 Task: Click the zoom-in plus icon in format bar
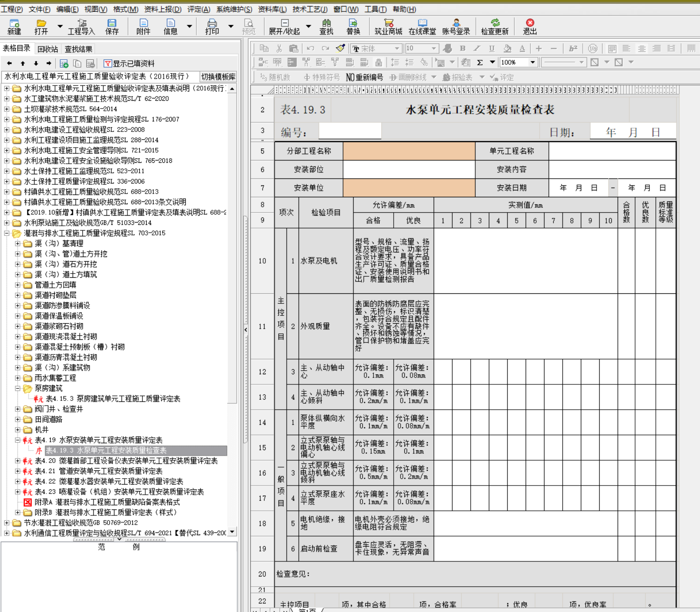(539, 48)
